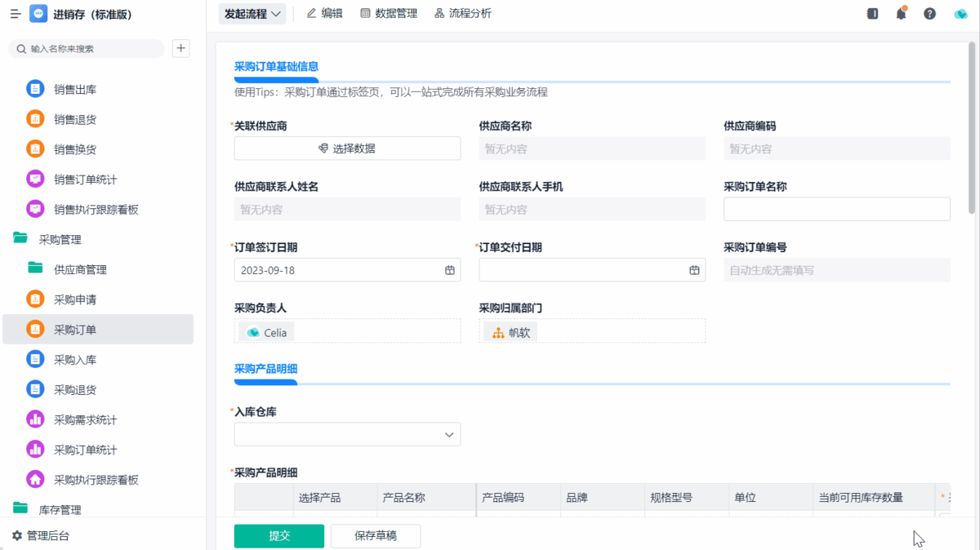Open 采购入库 in the sidebar
The image size is (980, 550).
click(98, 359)
